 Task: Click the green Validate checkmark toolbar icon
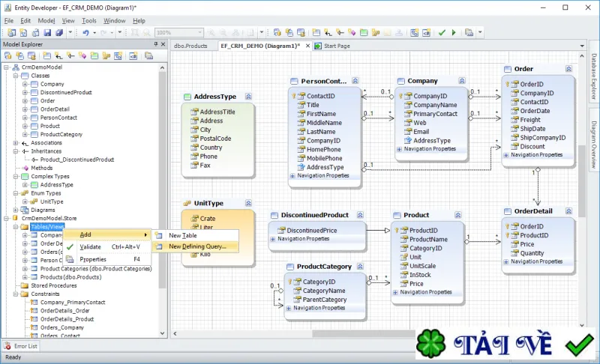coord(442,33)
